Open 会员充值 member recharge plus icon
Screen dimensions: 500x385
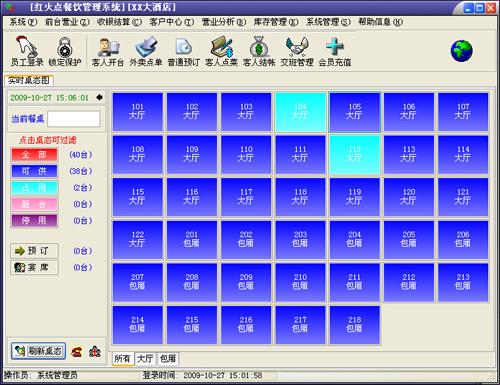click(335, 50)
